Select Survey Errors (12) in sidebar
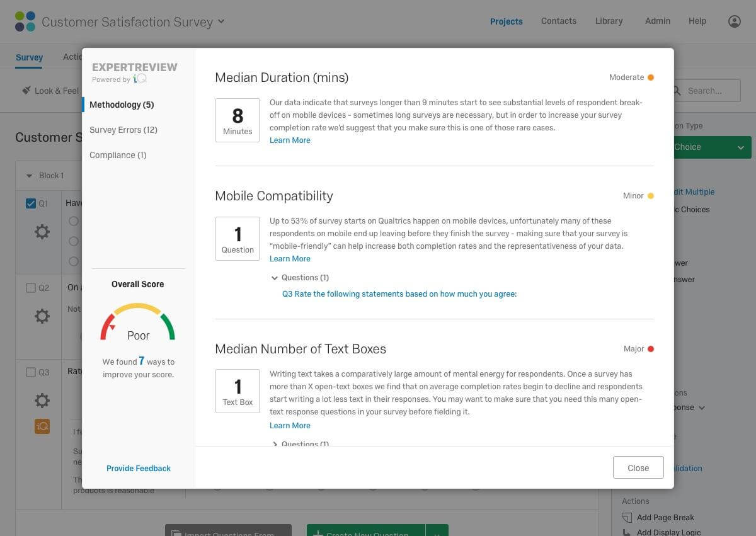Image resolution: width=756 pixels, height=536 pixels. 123,130
